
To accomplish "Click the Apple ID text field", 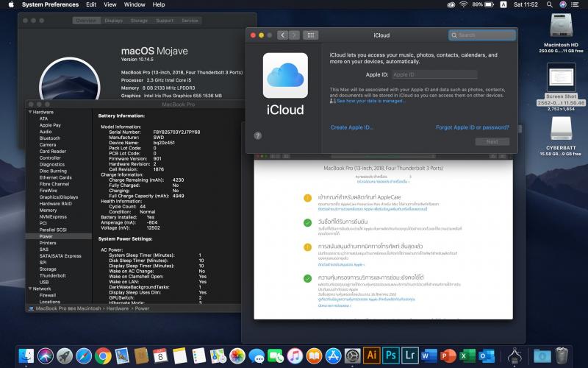I will 434,75.
